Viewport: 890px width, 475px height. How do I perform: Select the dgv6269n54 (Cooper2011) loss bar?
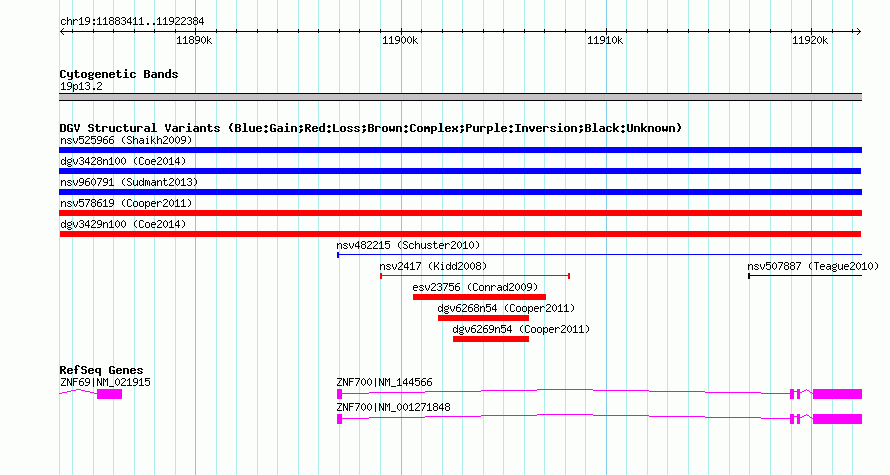[491, 339]
